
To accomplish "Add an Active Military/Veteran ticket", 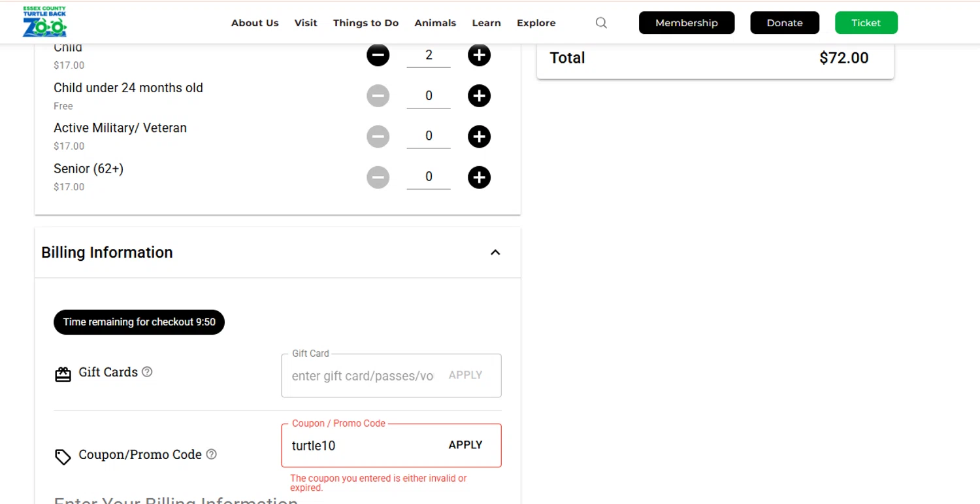I will 479,137.
